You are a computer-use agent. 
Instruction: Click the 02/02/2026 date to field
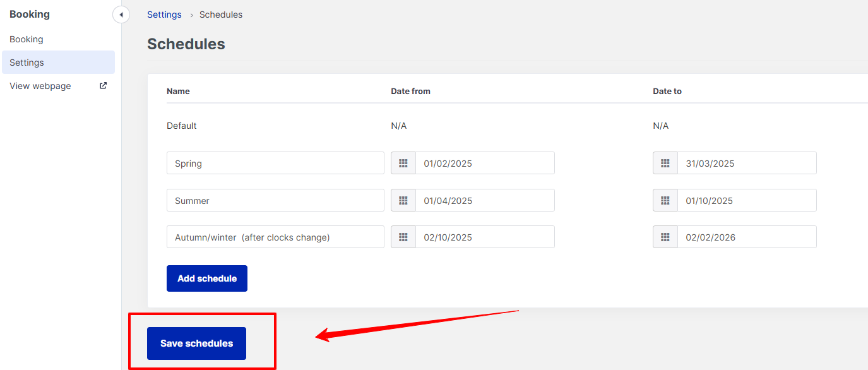747,237
